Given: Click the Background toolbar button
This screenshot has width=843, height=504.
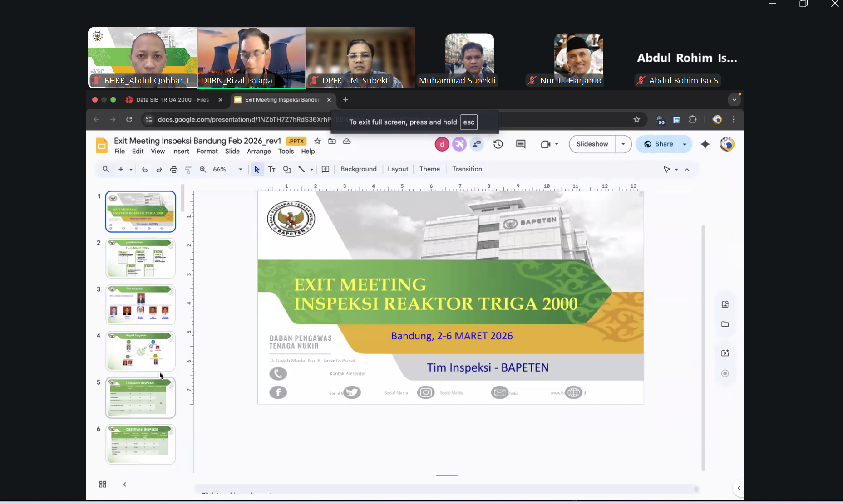Looking at the screenshot, I should [x=358, y=169].
